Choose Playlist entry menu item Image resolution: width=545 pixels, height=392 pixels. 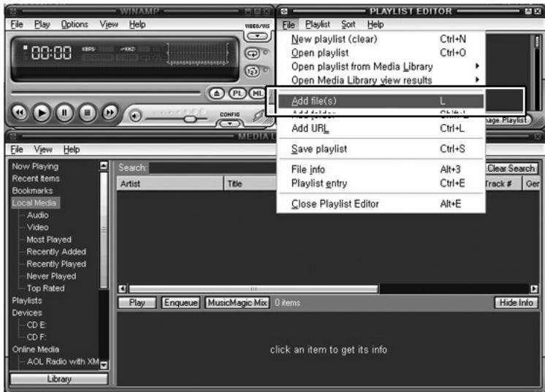381,183
